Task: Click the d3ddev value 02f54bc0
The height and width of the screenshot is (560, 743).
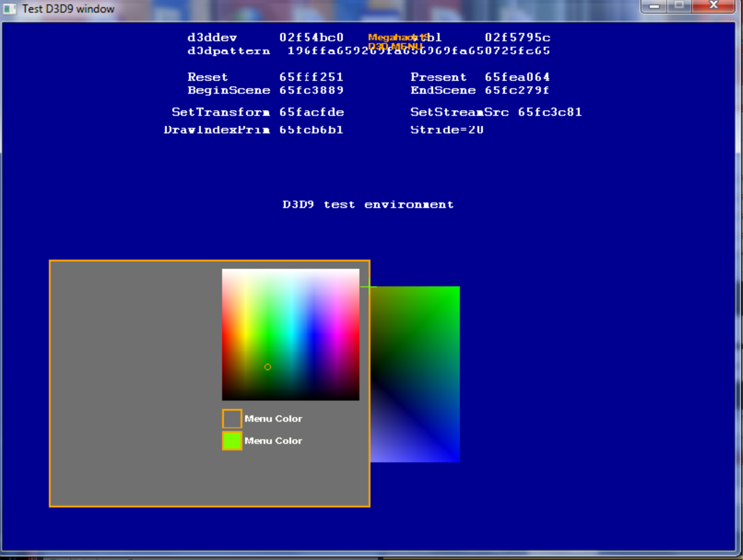Action: pyautogui.click(x=311, y=37)
